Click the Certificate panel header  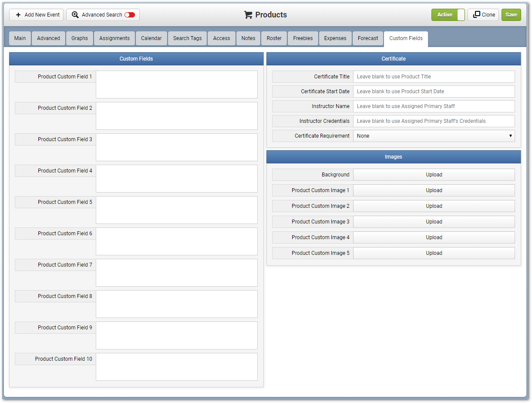[x=394, y=59]
